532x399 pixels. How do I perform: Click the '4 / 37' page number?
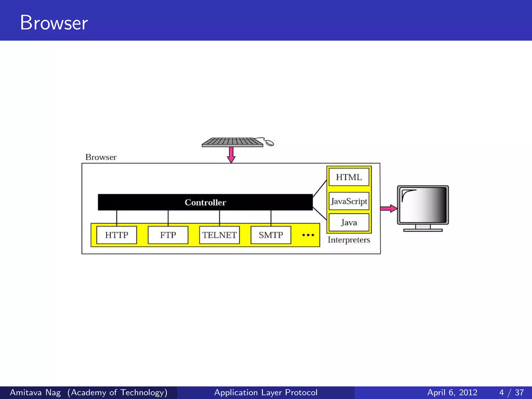pyautogui.click(x=511, y=392)
